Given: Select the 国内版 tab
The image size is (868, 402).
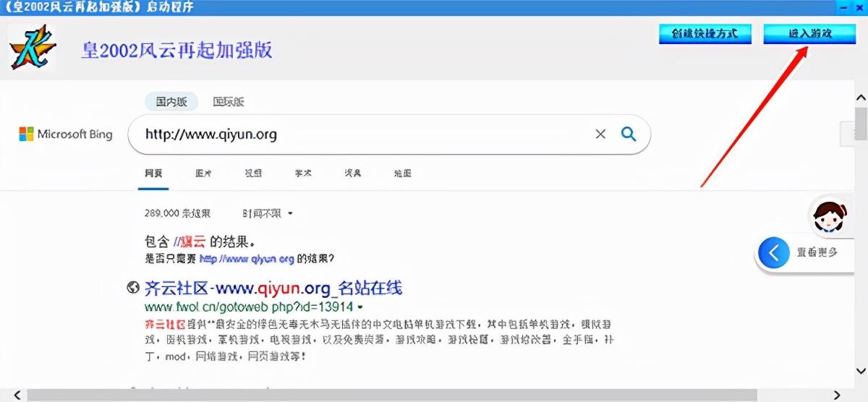Looking at the screenshot, I should pos(171,102).
